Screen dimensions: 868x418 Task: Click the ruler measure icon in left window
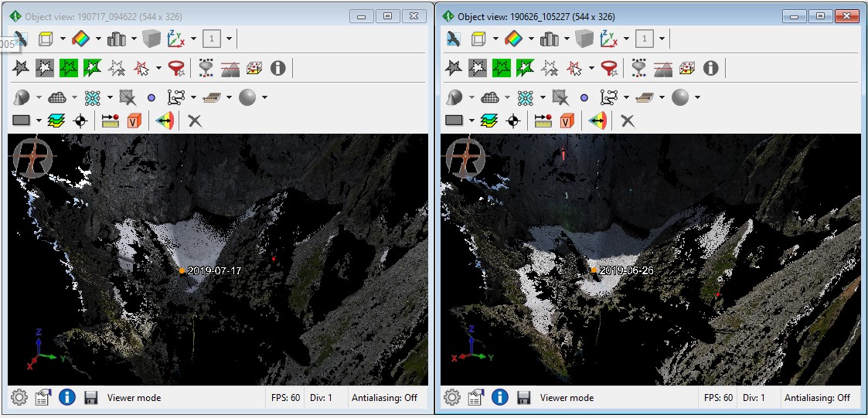pyautogui.click(x=110, y=121)
